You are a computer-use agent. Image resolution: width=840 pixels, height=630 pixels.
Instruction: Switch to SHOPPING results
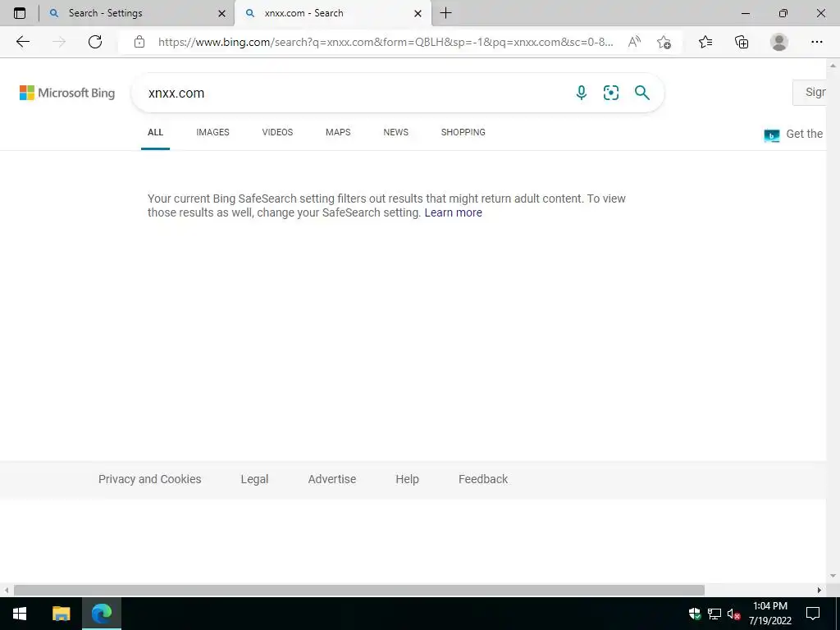click(x=463, y=132)
